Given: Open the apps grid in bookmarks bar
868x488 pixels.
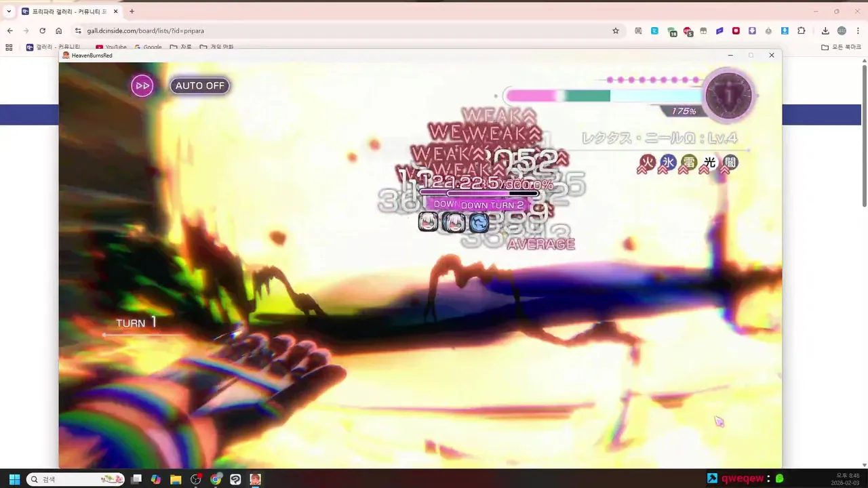Looking at the screenshot, I should coord(9,47).
